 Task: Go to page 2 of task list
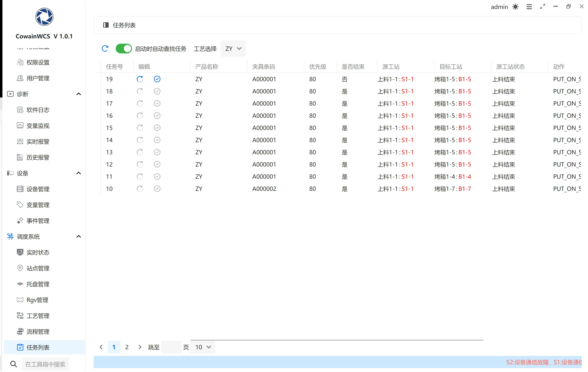pos(127,347)
